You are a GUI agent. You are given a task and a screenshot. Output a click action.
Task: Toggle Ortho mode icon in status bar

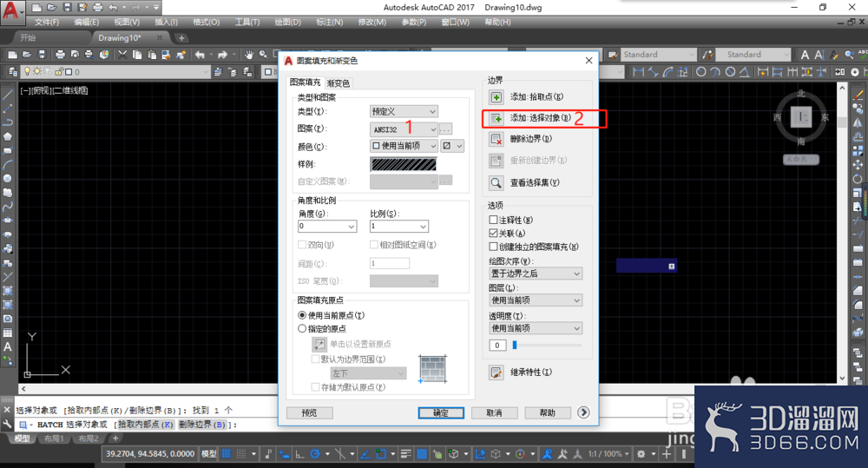point(299,454)
